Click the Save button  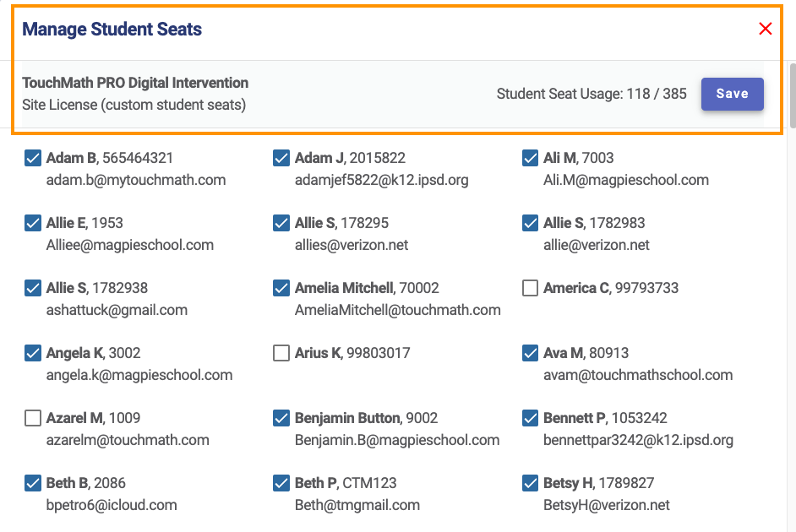tap(732, 94)
